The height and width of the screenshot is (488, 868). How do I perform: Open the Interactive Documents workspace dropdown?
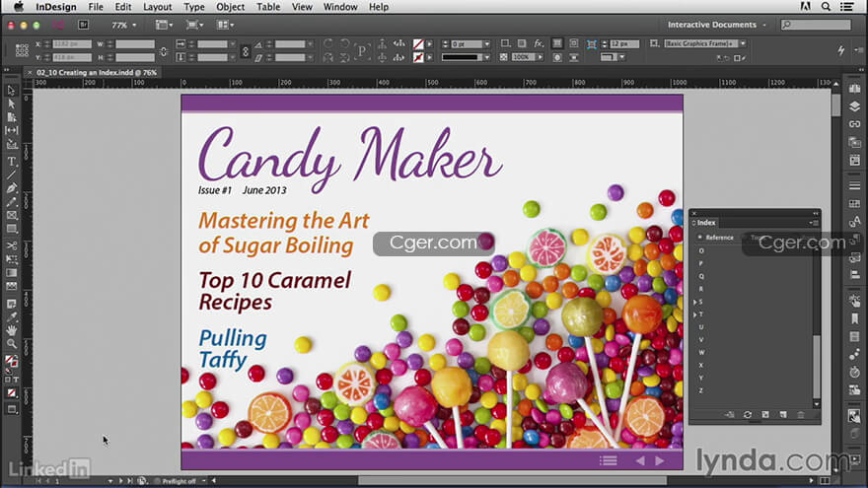click(x=717, y=25)
